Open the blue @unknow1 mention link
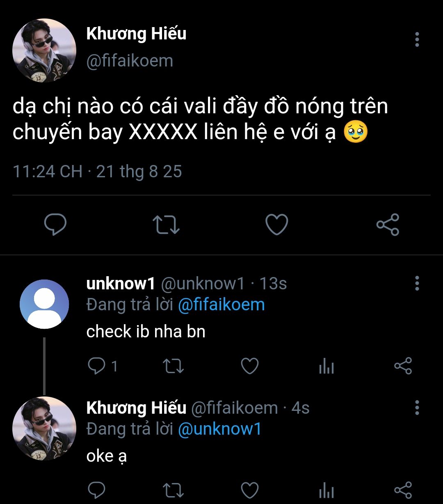443x504 pixels. click(219, 429)
